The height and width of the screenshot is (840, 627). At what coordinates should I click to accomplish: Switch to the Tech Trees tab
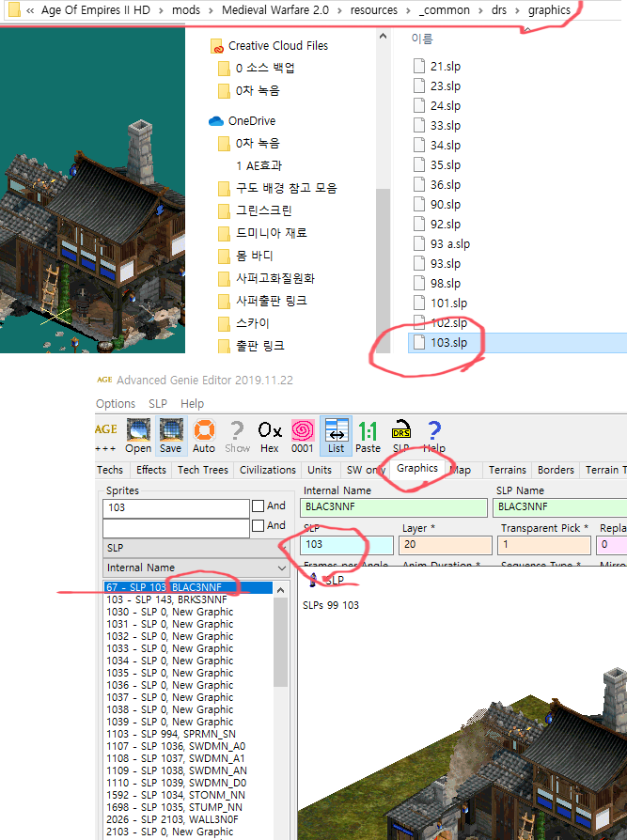(202, 470)
